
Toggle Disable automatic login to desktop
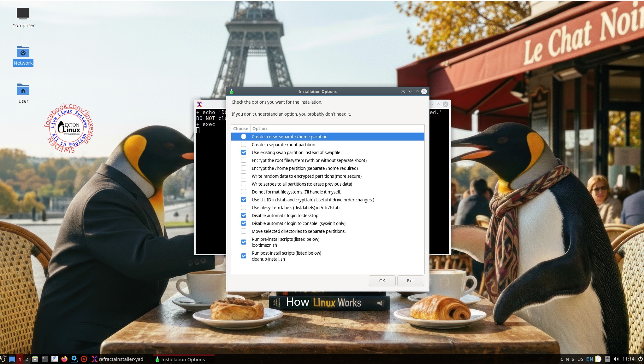click(244, 216)
